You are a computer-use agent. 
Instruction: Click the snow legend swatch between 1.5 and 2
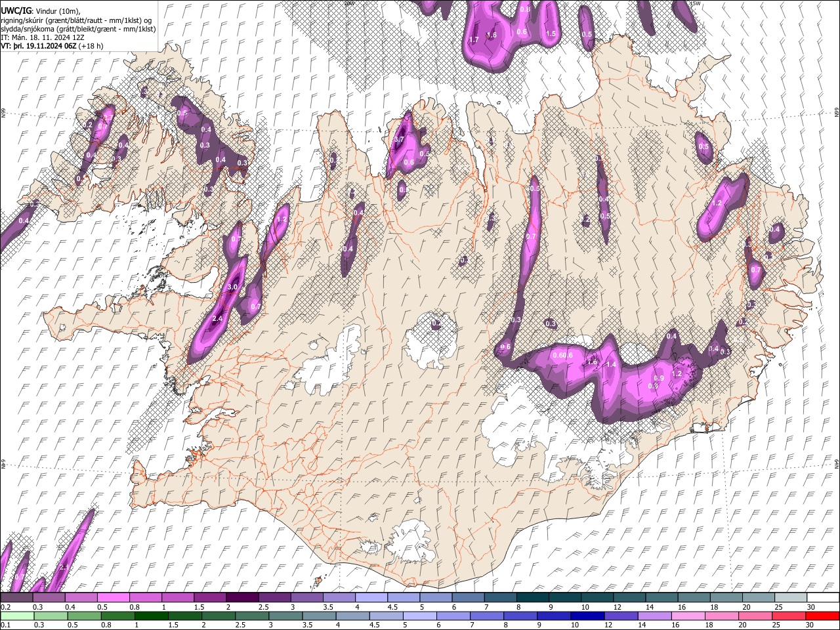click(209, 598)
